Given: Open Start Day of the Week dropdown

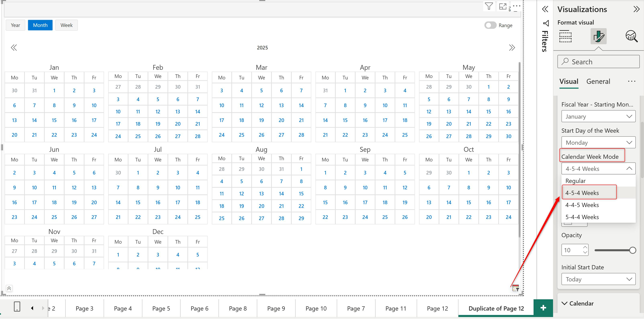Looking at the screenshot, I should (598, 143).
